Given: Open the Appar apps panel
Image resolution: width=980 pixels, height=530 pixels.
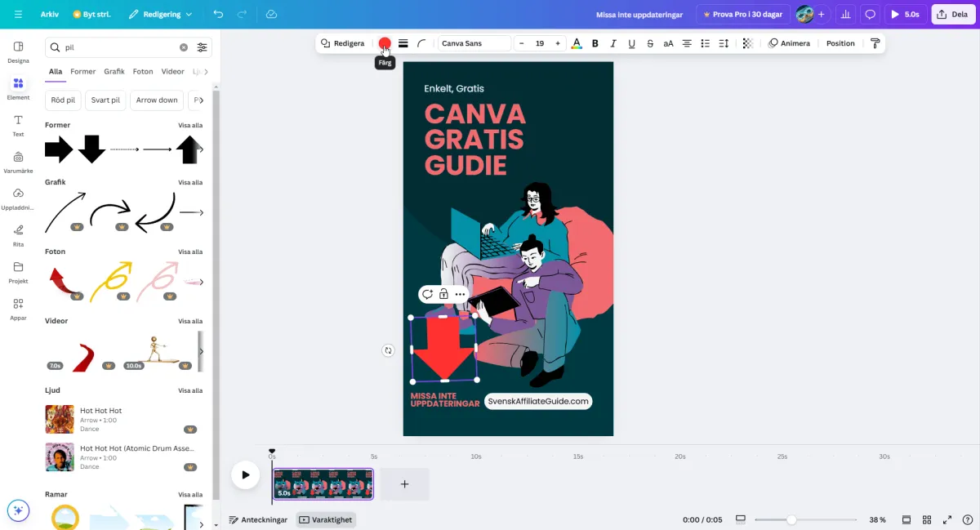Looking at the screenshot, I should click(x=18, y=309).
